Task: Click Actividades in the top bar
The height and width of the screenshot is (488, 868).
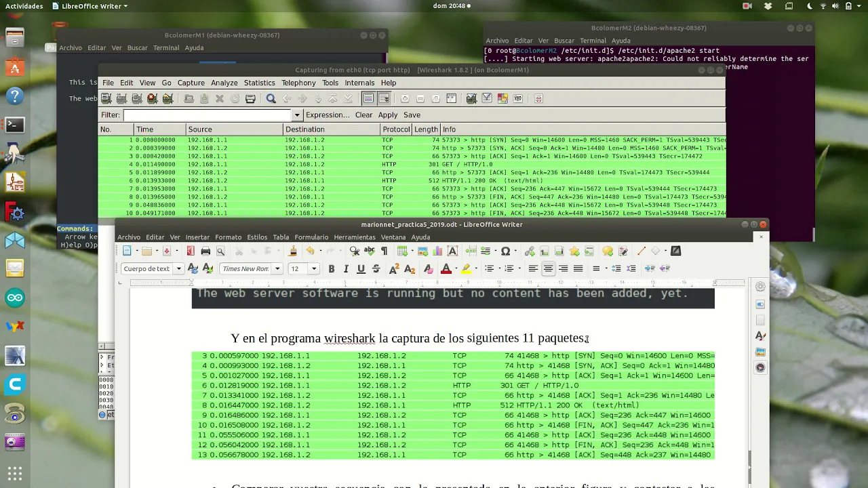Action: (x=24, y=6)
